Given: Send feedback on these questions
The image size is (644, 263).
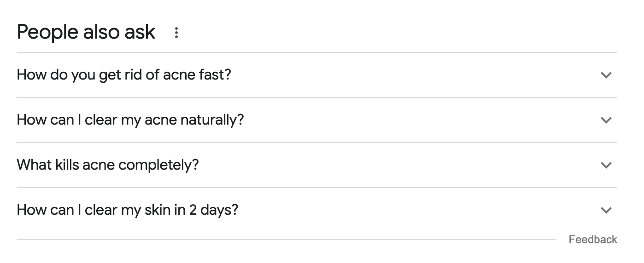Looking at the screenshot, I should pos(593,240).
